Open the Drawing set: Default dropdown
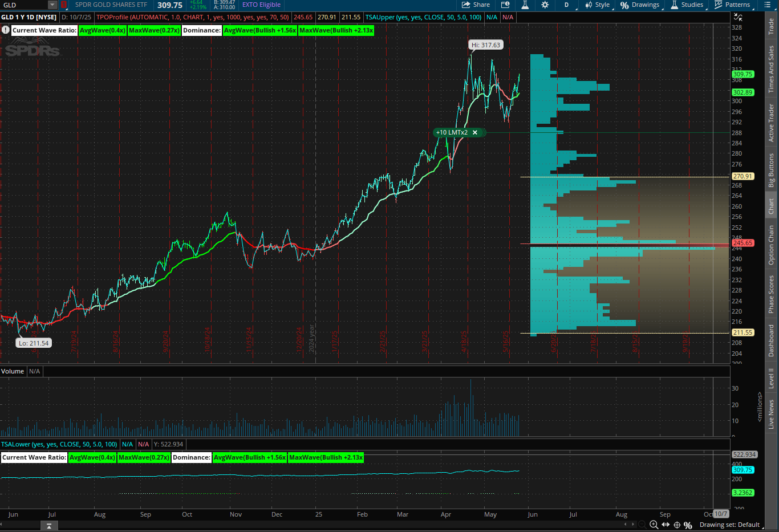This screenshot has width=779, height=532. pos(732,525)
